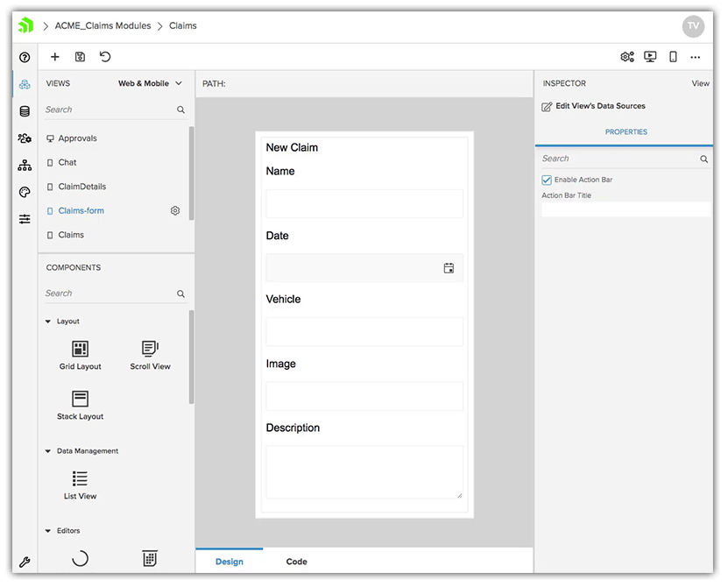Click the undo arrow icon
Image resolution: width=728 pixels, height=587 pixels.
click(105, 57)
